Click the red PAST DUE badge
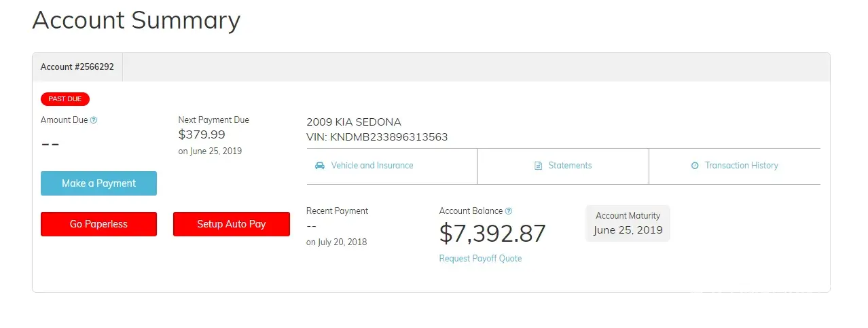 click(65, 99)
